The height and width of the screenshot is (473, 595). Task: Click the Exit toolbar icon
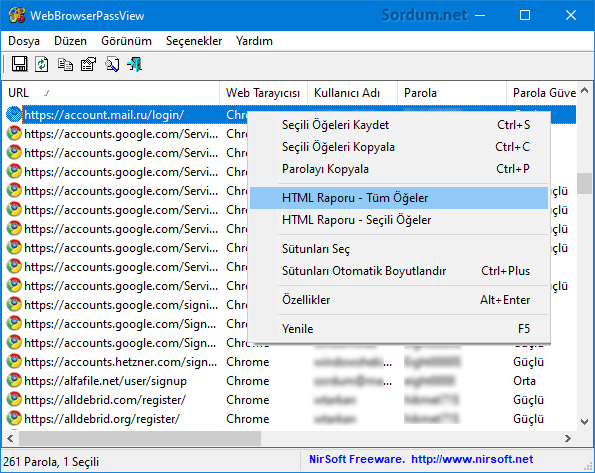(x=135, y=64)
